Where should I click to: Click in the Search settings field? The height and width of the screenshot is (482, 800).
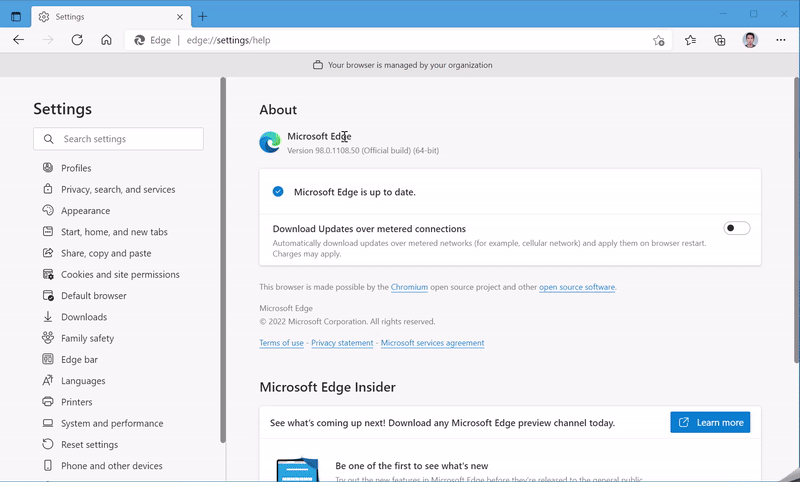[x=125, y=139]
